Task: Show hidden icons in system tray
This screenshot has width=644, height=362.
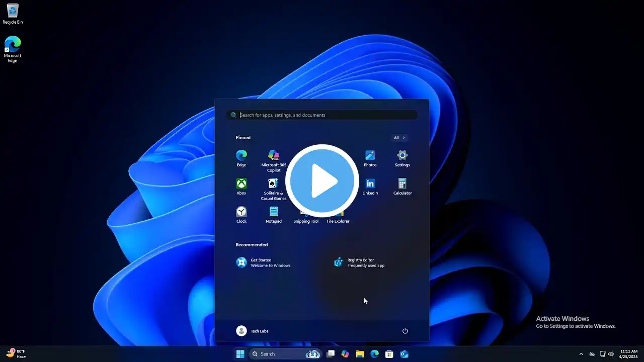Action: pyautogui.click(x=581, y=354)
